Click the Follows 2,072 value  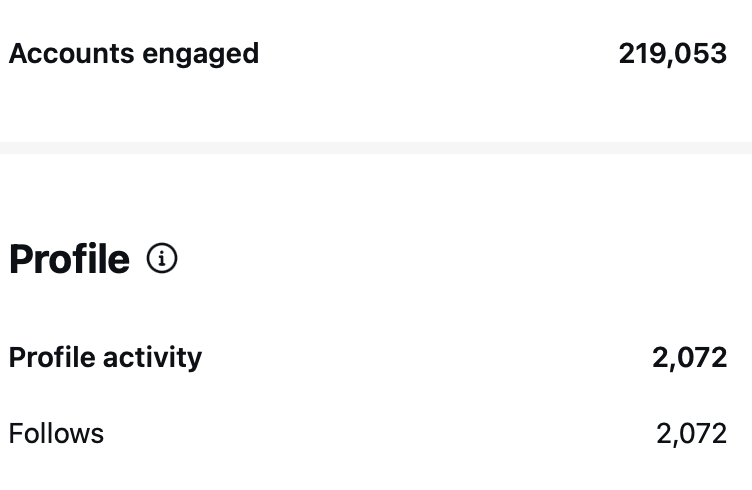pyautogui.click(x=691, y=434)
